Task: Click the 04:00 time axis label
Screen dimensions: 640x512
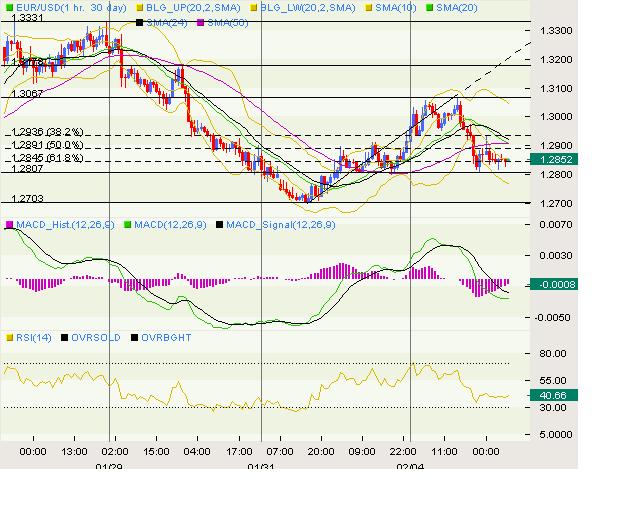Action: tap(197, 452)
